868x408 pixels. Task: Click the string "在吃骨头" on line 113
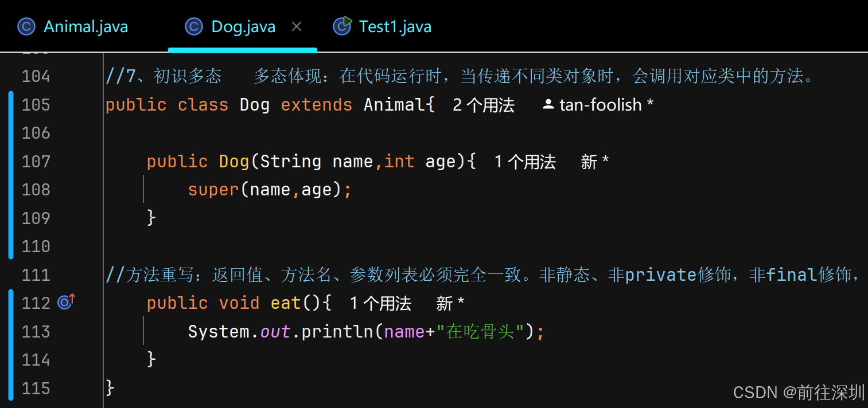coord(481,331)
